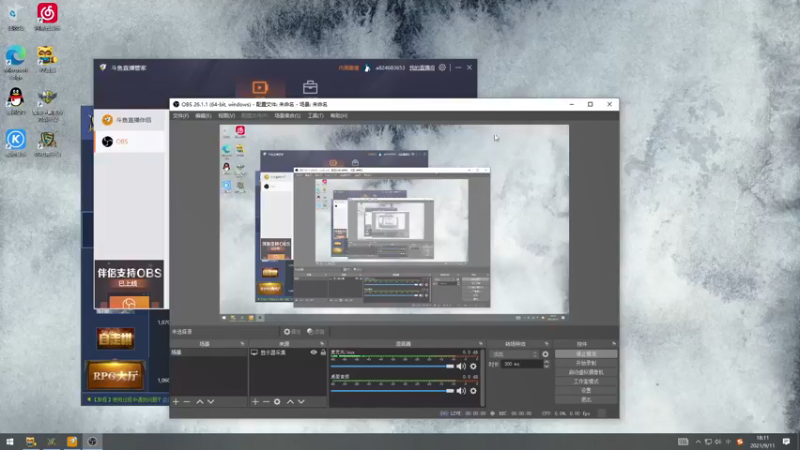Toggle 启动虚拟摄像机 virtual camera

coord(586,372)
